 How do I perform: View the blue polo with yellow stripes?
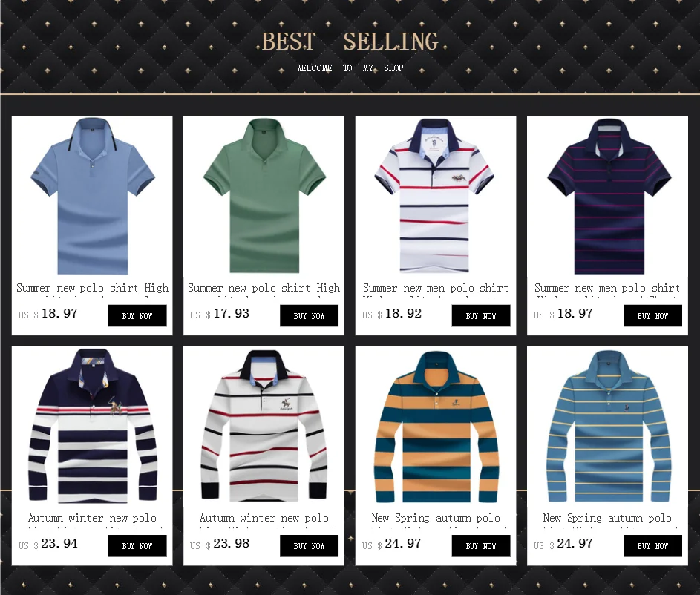(x=608, y=427)
